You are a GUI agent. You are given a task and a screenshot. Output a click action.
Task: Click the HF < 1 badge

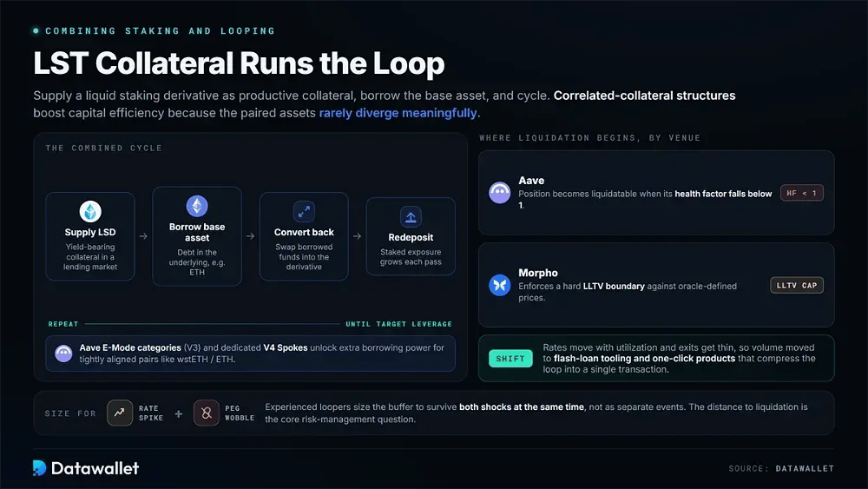[x=802, y=193]
